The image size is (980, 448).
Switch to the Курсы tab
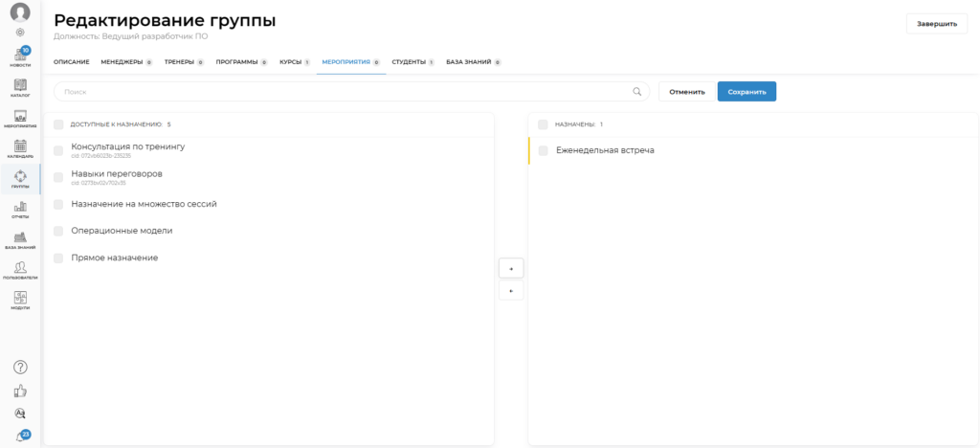coord(295,62)
